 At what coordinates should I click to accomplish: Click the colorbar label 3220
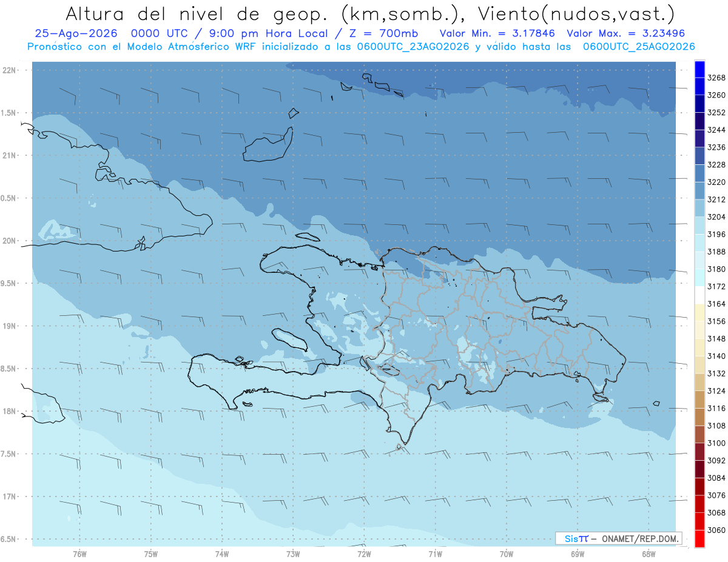tap(716, 182)
